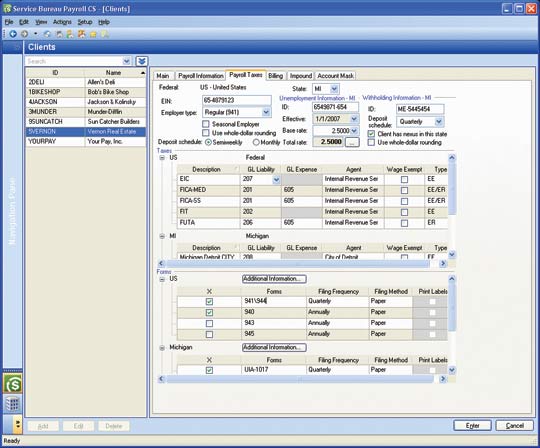Screen dimensions: 540x448
Task: Click the orange two-people toolbar icon
Action: coord(82,34)
